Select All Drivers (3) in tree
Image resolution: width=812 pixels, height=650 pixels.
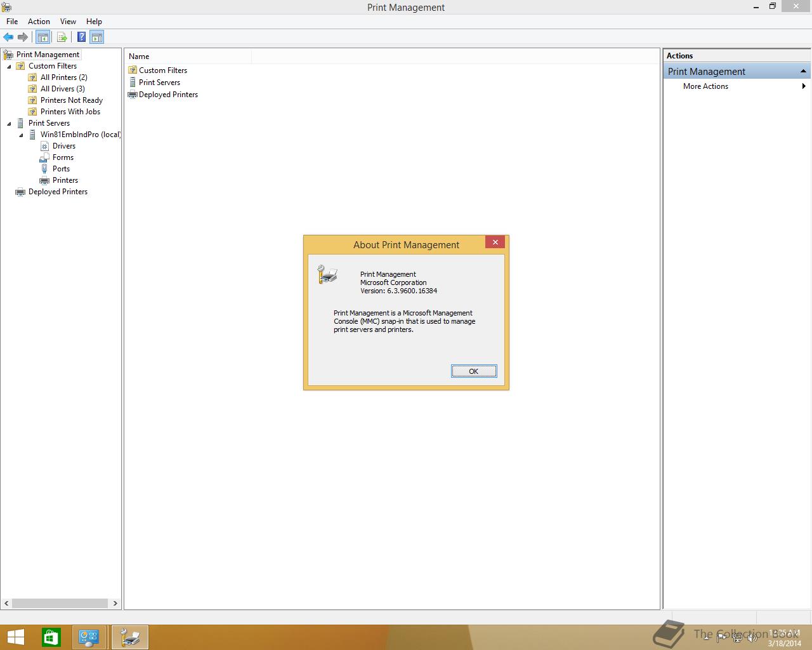tap(63, 89)
